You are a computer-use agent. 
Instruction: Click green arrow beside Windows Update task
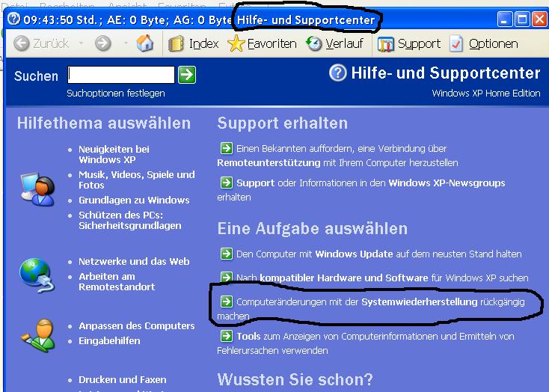[x=226, y=254]
